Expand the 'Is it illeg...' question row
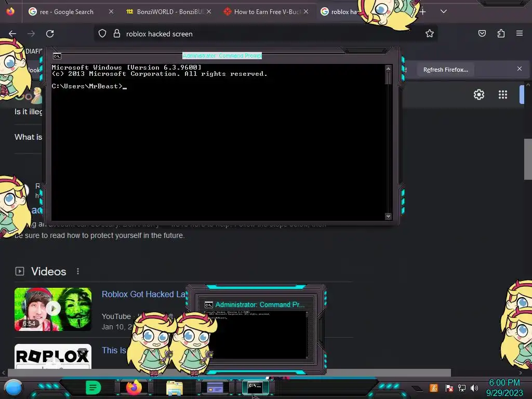This screenshot has height=399, width=532. click(x=28, y=112)
